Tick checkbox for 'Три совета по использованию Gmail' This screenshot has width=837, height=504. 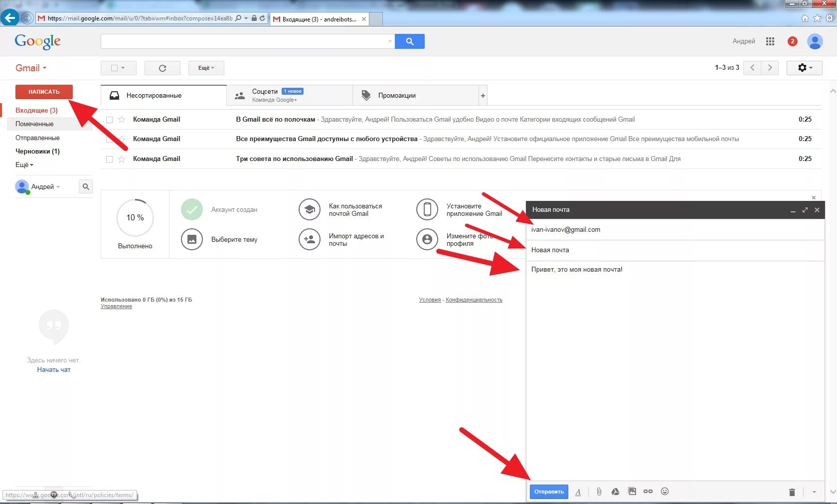click(x=110, y=159)
